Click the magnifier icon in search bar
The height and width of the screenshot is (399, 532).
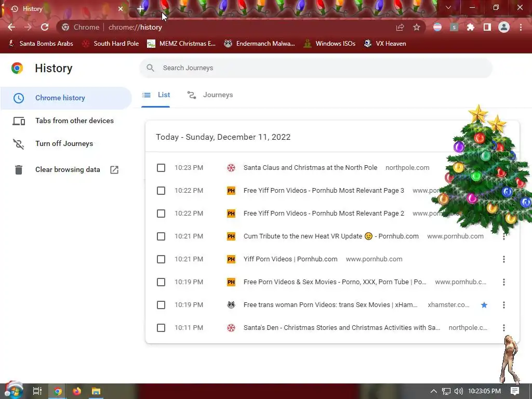(x=150, y=68)
